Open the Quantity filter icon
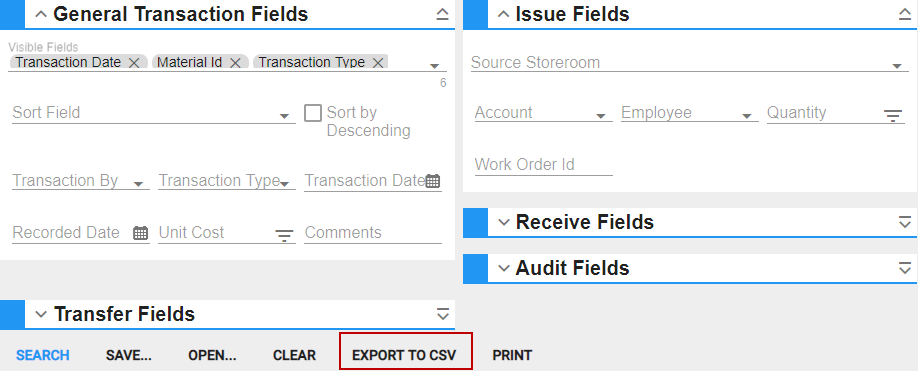 (893, 115)
